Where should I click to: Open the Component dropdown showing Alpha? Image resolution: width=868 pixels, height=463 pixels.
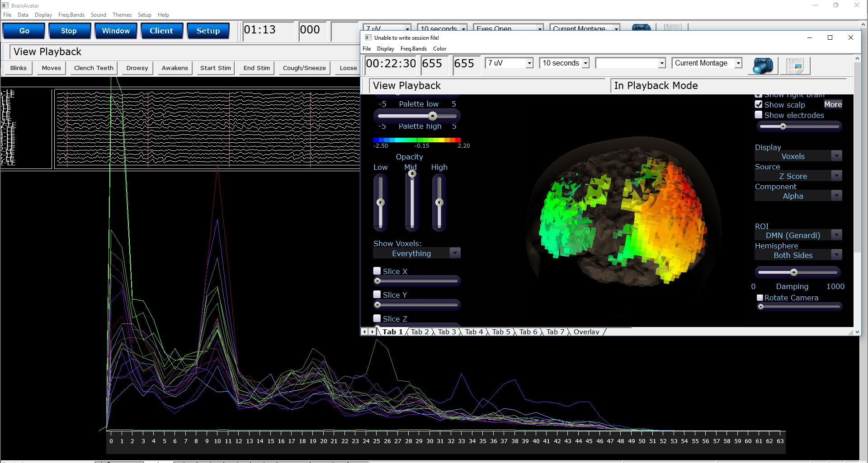click(836, 195)
